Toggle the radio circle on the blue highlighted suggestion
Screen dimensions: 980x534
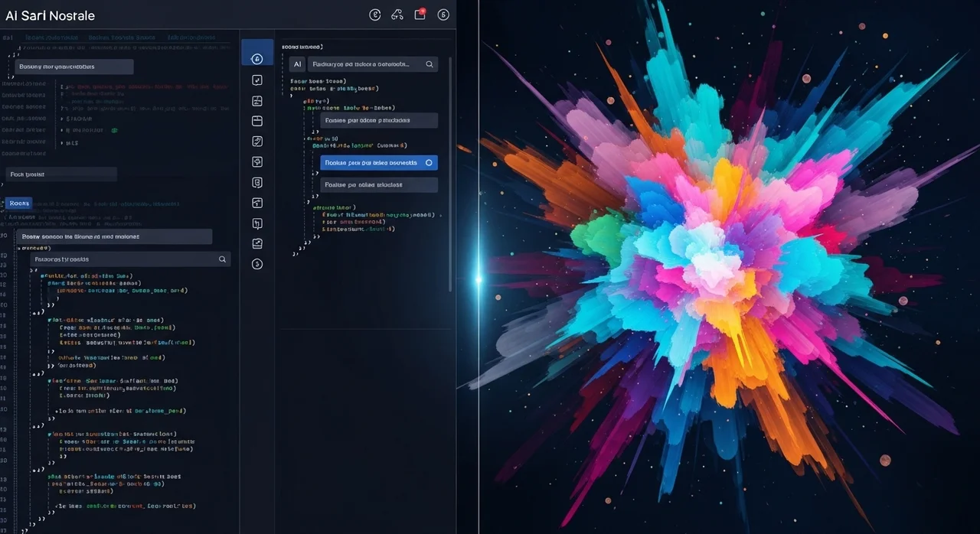(429, 163)
